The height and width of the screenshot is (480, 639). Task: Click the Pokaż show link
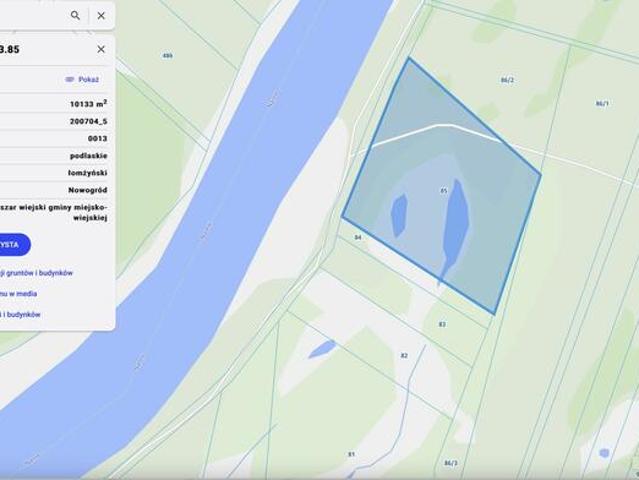click(88, 79)
